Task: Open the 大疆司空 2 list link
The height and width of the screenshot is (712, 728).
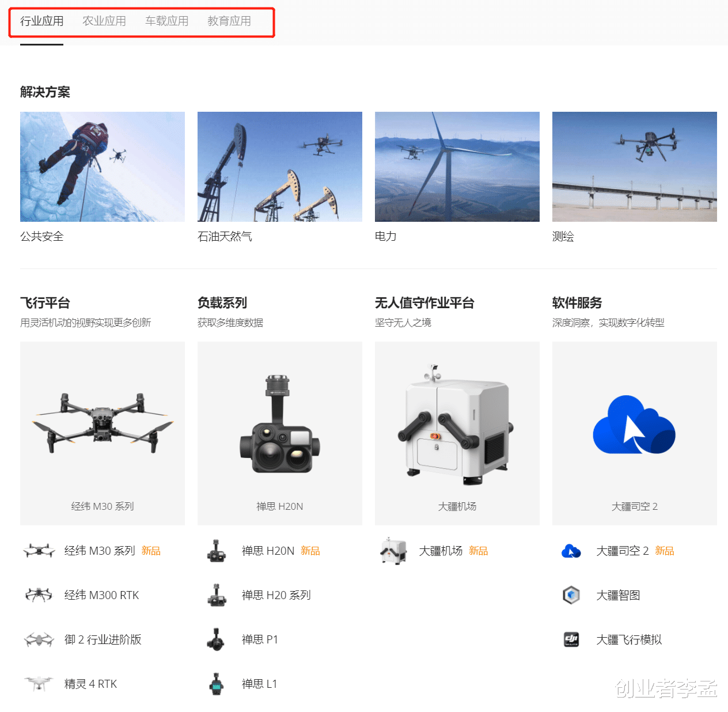Action: [623, 551]
